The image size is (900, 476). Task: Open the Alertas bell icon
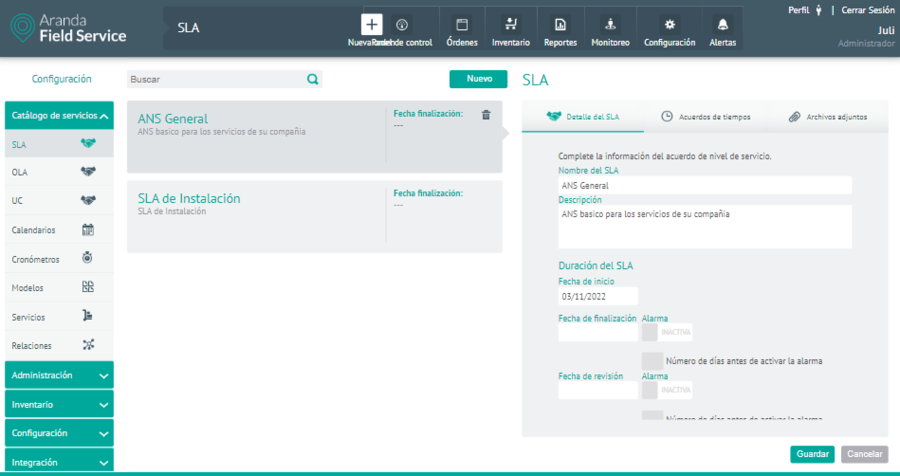723,25
